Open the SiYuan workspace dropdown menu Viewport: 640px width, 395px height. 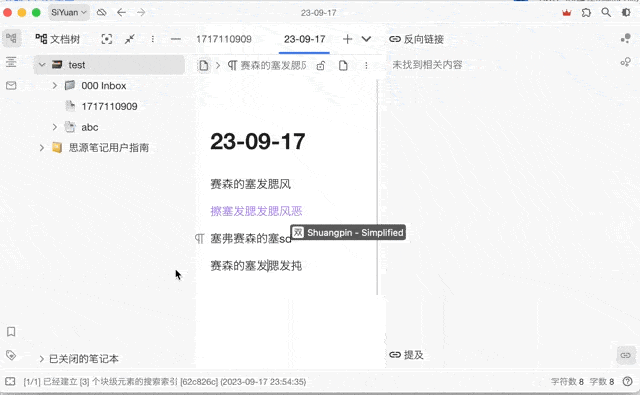[x=69, y=13]
